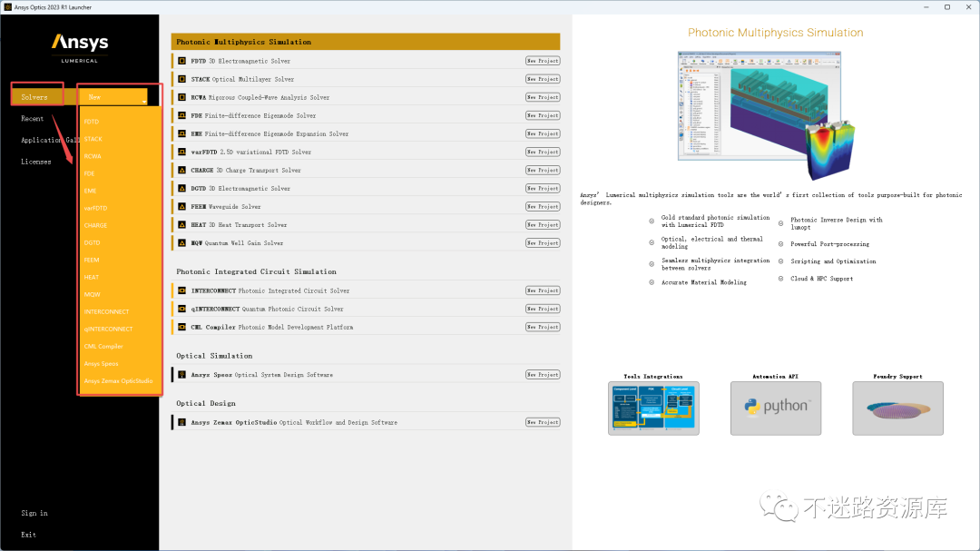Image resolution: width=980 pixels, height=551 pixels.
Task: Choose CML Compiler from New menu
Action: [x=103, y=346]
